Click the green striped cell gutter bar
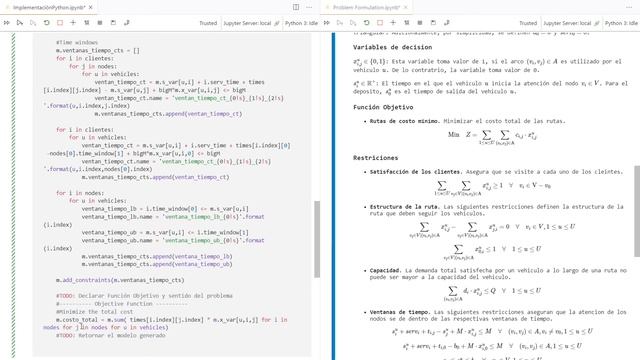The image size is (640, 360). point(13,195)
